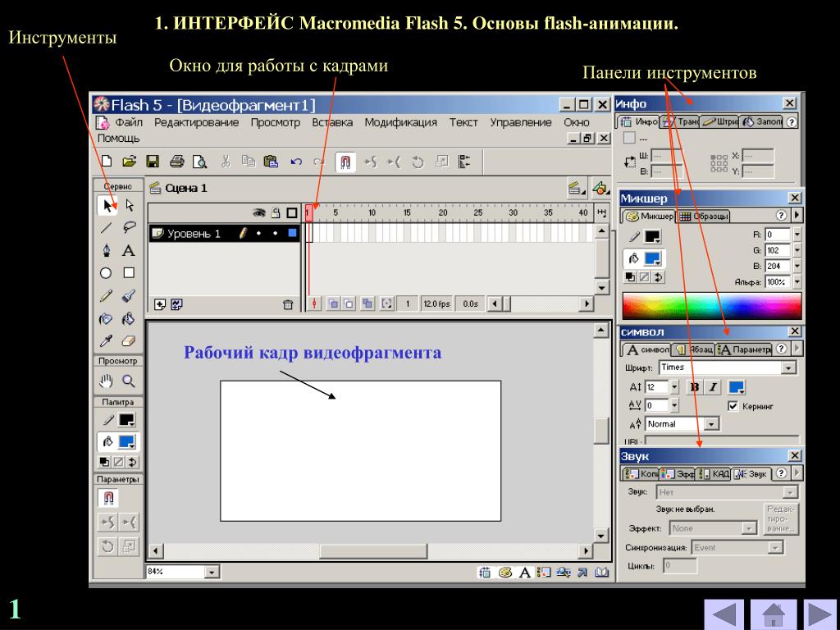The width and height of the screenshot is (840, 630).
Task: Switch to the Образцы tab
Action: pyautogui.click(x=703, y=216)
